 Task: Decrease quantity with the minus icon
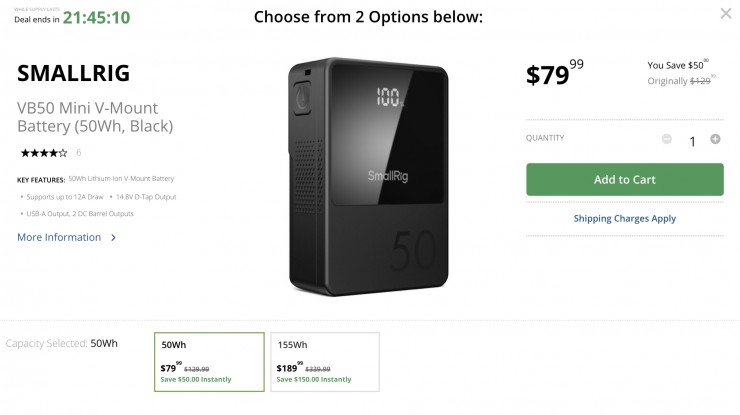tap(667, 139)
